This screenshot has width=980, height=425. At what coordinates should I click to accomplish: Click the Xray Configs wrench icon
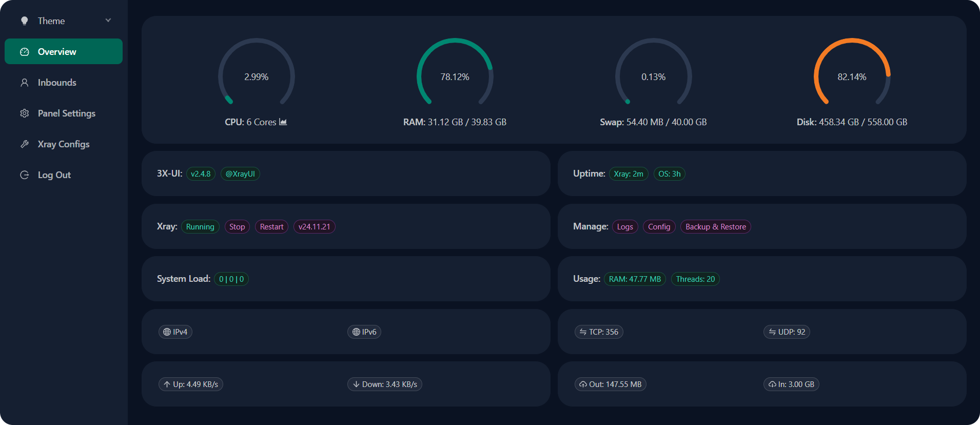24,144
